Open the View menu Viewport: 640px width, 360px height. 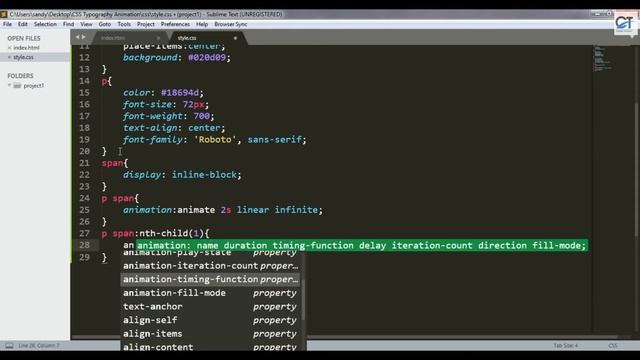86,24
